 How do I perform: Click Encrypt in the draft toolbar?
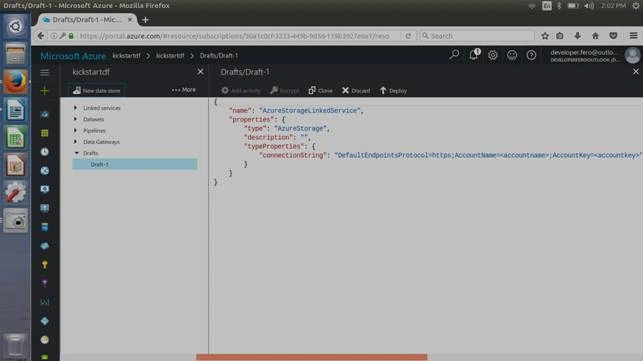click(285, 91)
